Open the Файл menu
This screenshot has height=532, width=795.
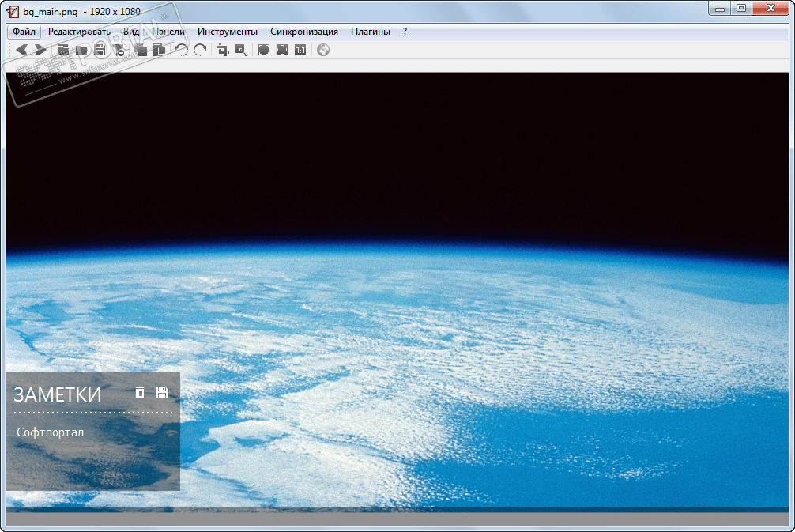(24, 32)
